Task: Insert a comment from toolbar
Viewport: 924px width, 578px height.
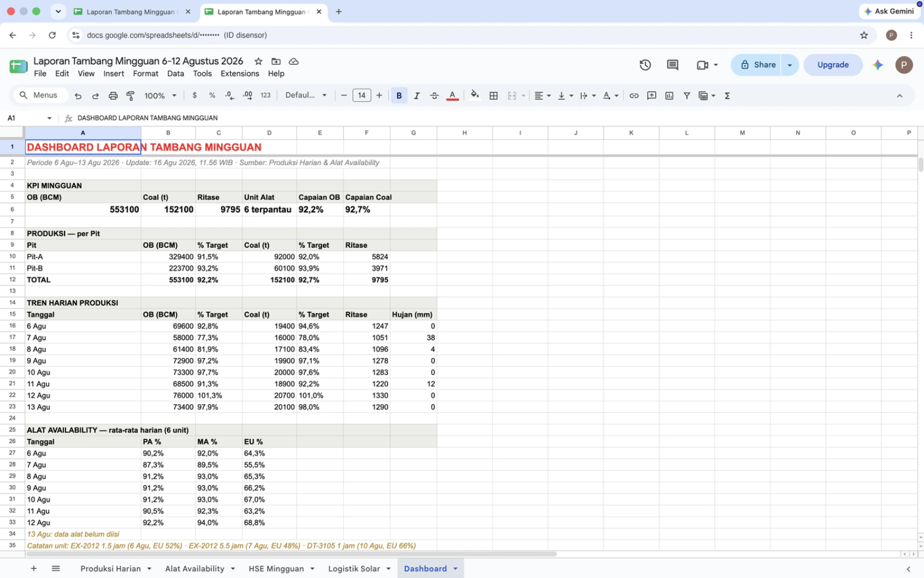Action: click(x=651, y=96)
